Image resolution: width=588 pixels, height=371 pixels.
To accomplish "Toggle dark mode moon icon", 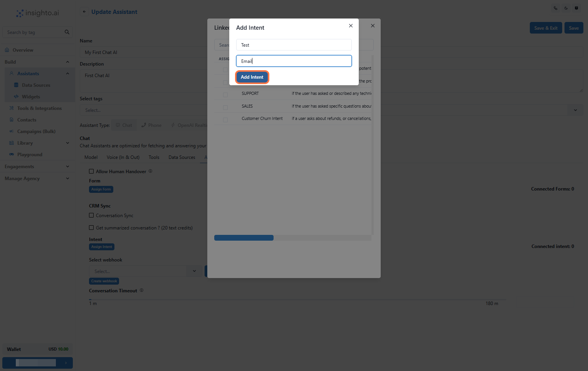I will click(x=566, y=8).
